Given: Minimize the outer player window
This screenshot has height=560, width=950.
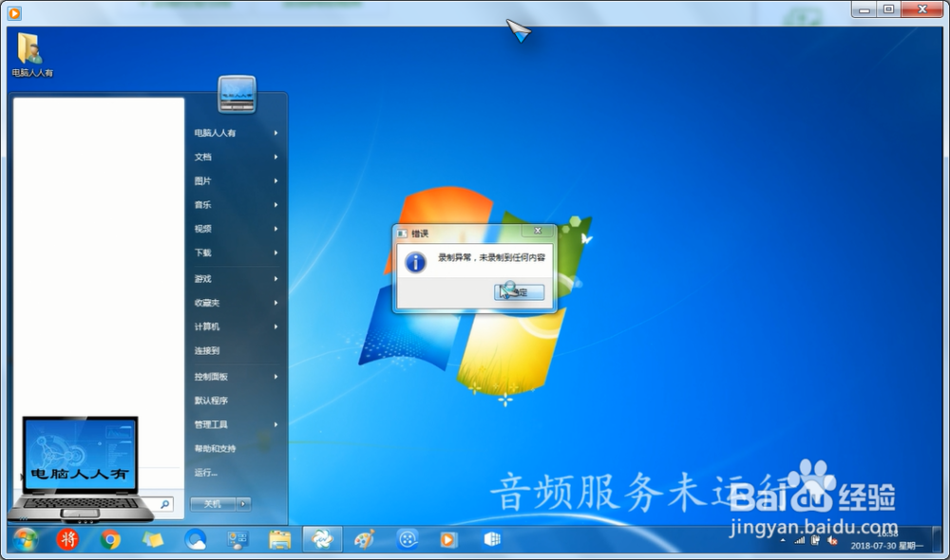Looking at the screenshot, I should 864,9.
